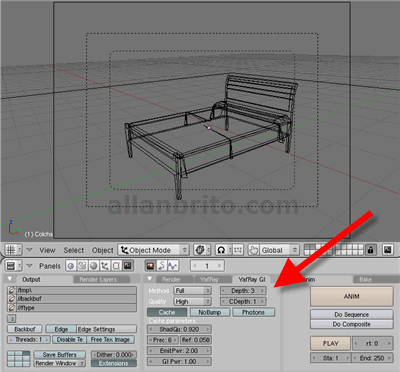Viewport: 400px width, 372px height.
Task: Open the Object menu
Action: tap(103, 250)
